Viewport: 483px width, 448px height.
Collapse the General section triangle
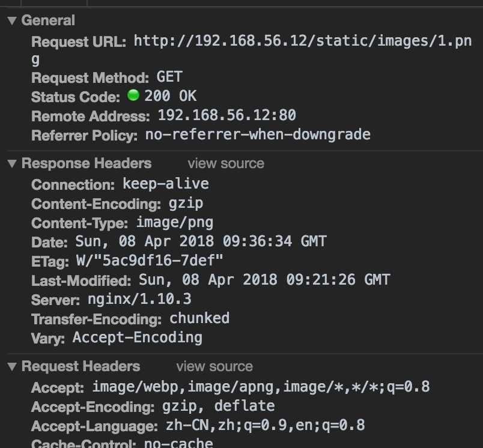coord(12,20)
